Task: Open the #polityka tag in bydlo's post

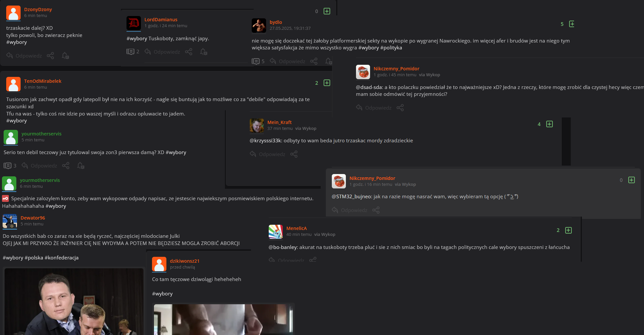Action: pyautogui.click(x=391, y=48)
